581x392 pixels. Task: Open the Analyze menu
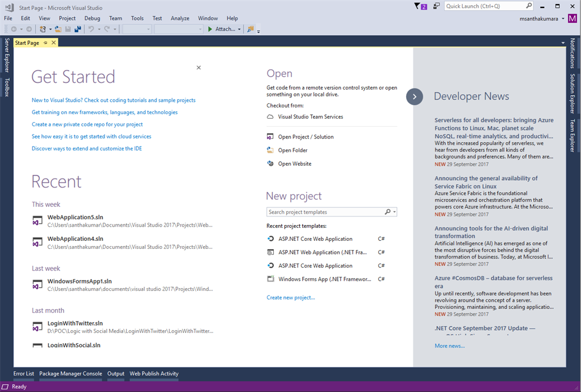pos(180,18)
